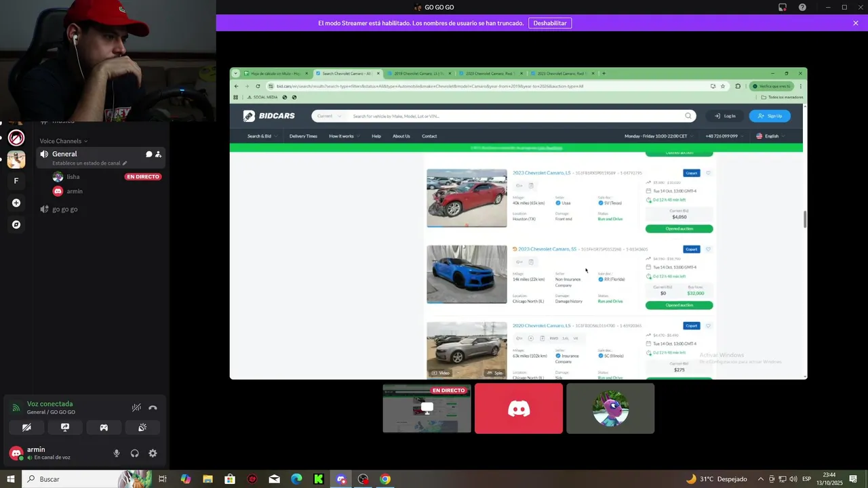Open Help menu item in streamed page

[376, 136]
